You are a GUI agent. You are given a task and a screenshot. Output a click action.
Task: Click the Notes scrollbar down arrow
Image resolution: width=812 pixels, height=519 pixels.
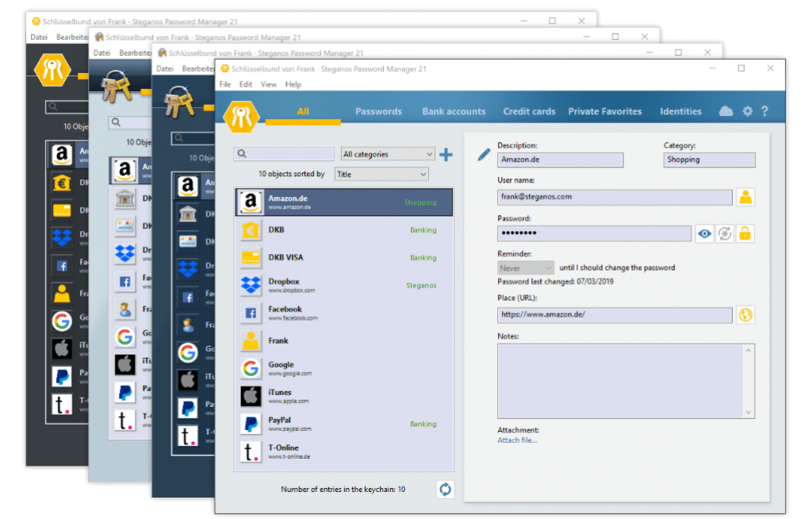pyautogui.click(x=749, y=413)
